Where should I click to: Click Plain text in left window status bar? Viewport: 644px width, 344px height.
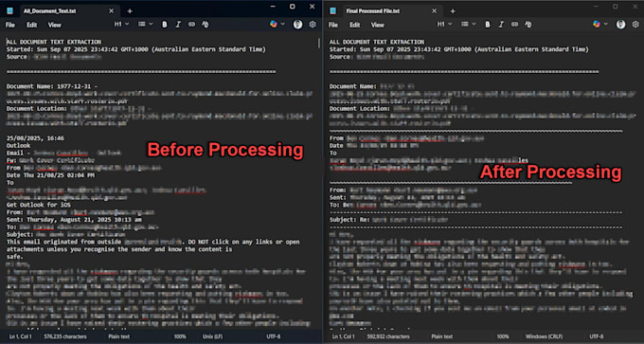point(119,336)
